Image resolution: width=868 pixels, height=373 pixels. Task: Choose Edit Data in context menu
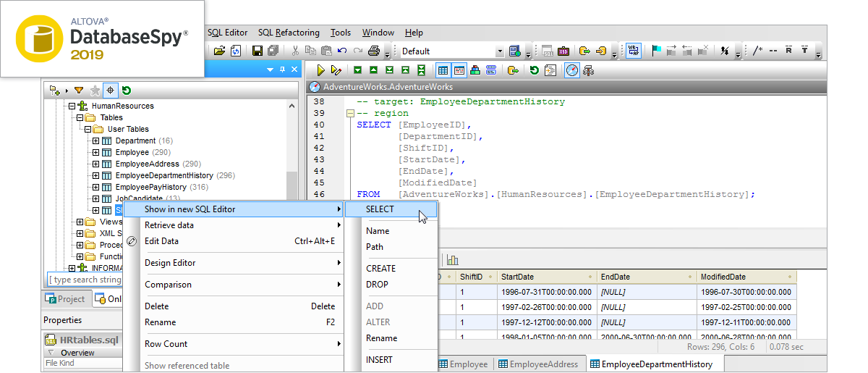[234, 241]
